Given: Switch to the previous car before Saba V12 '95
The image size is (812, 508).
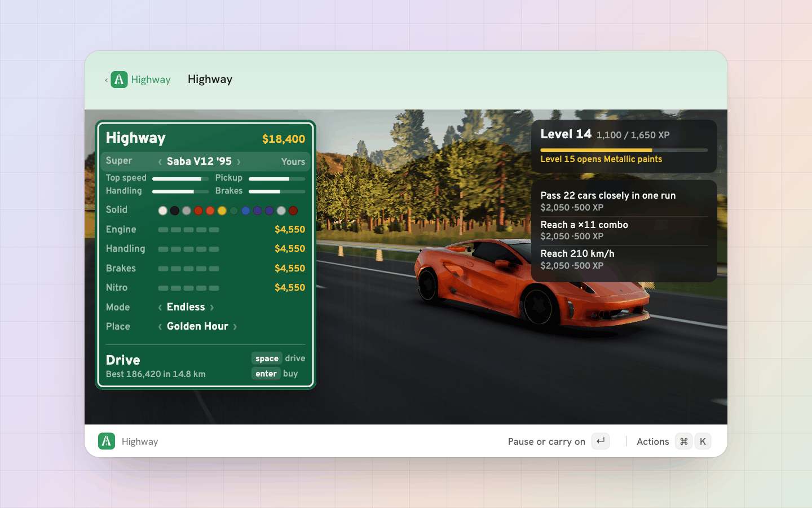Looking at the screenshot, I should pos(160,161).
